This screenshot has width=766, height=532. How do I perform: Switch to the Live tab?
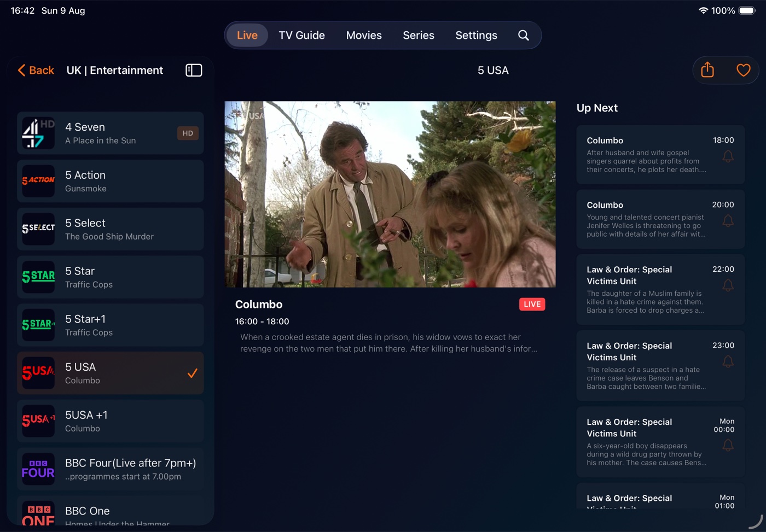coord(247,35)
